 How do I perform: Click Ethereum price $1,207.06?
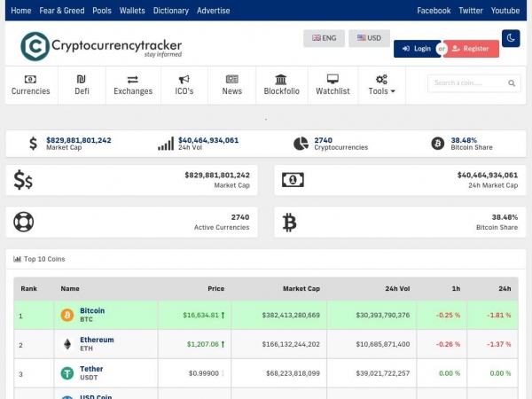(x=203, y=344)
